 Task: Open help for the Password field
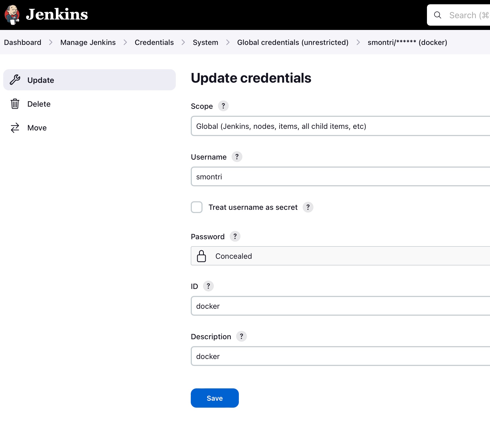pyautogui.click(x=235, y=236)
